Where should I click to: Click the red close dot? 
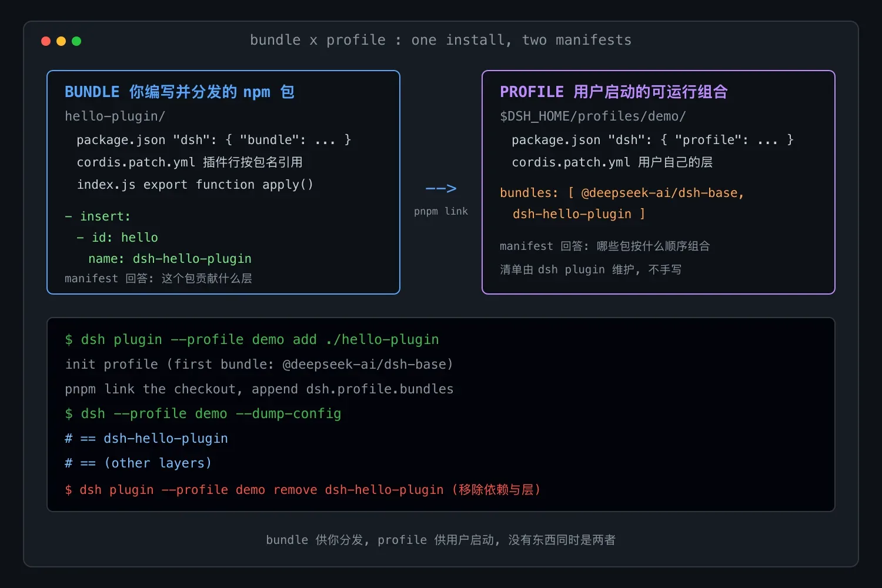[46, 41]
